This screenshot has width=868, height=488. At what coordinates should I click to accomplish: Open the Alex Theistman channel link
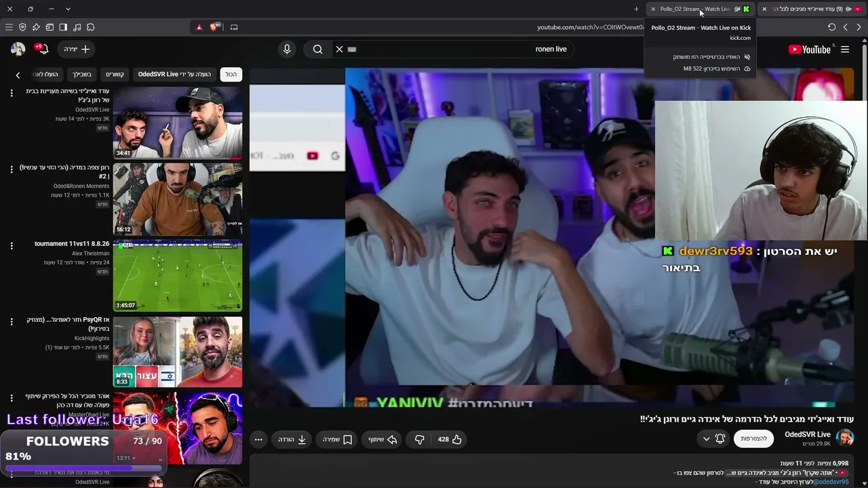point(91,253)
